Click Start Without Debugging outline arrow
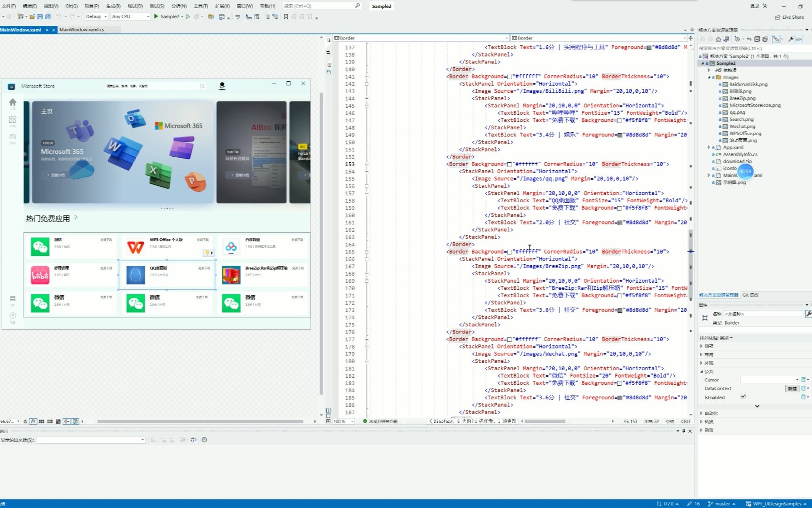This screenshot has width=812, height=508. [x=188, y=16]
